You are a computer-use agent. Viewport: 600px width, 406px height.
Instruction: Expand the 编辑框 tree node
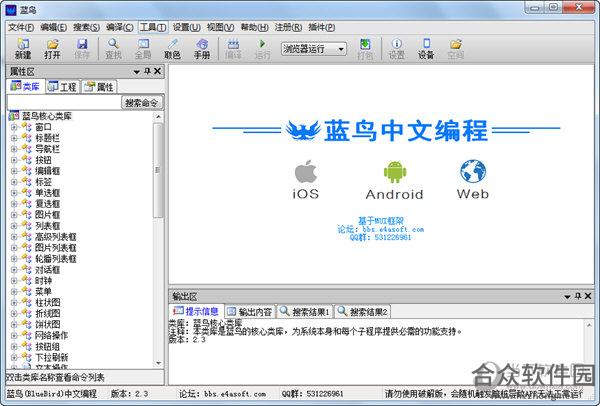pos(14,171)
